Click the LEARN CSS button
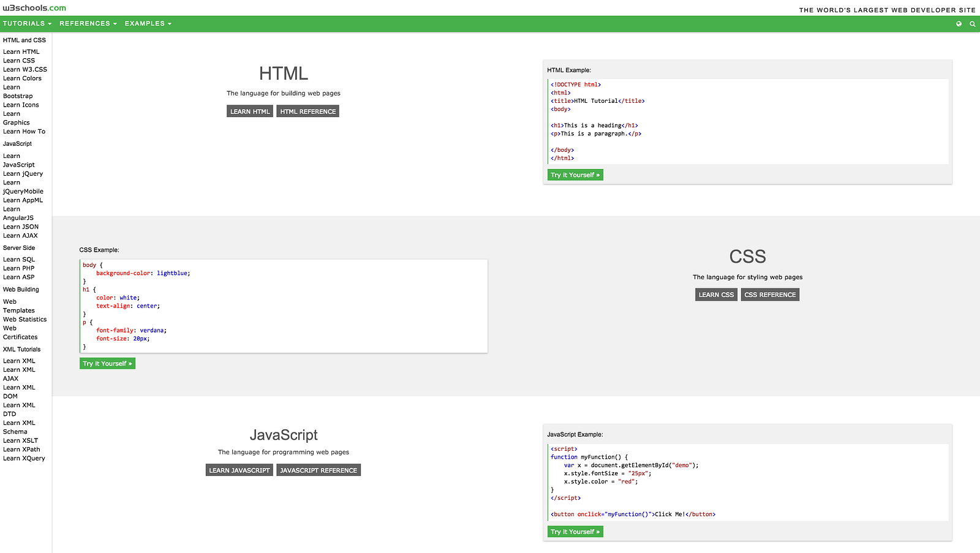 (x=716, y=295)
